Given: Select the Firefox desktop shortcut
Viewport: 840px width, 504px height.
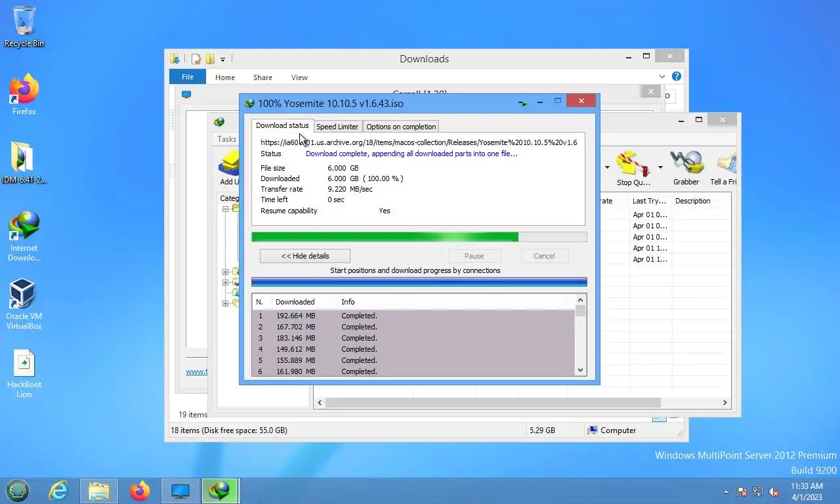Looking at the screenshot, I should point(24,94).
